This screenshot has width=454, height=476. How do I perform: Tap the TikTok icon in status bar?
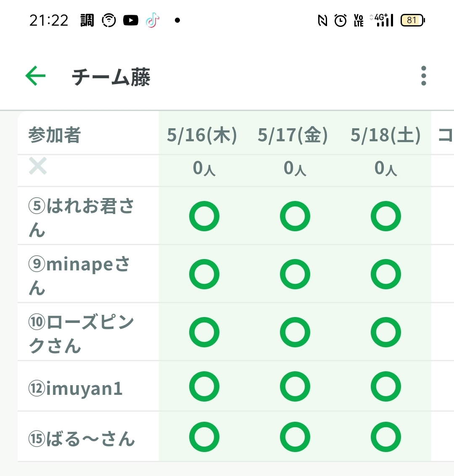[x=153, y=20]
